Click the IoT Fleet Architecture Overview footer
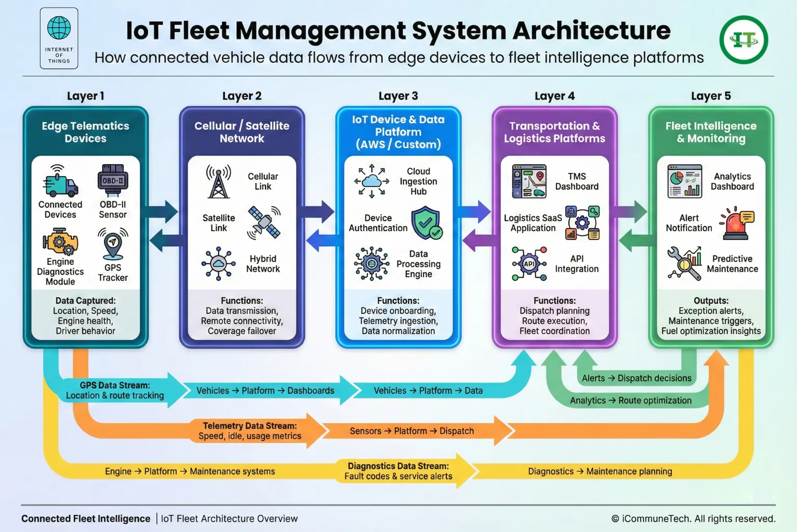The width and height of the screenshot is (797, 532). point(229,518)
